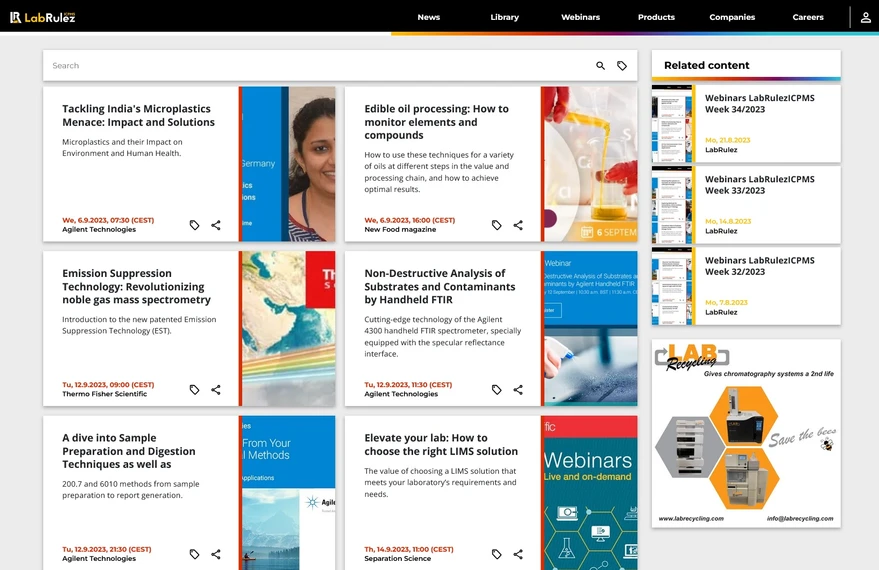879x570 pixels.
Task: Click the Microplastics webinar speaker image
Action: click(x=288, y=164)
